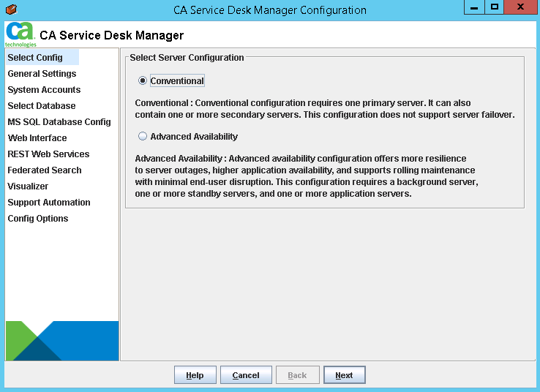Image resolution: width=540 pixels, height=392 pixels.
Task: Select Support Automation in sidebar
Action: coord(49,203)
